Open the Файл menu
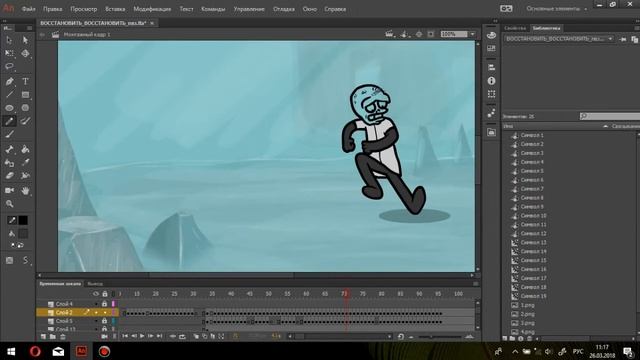This screenshot has width=640, height=360. tap(28, 9)
